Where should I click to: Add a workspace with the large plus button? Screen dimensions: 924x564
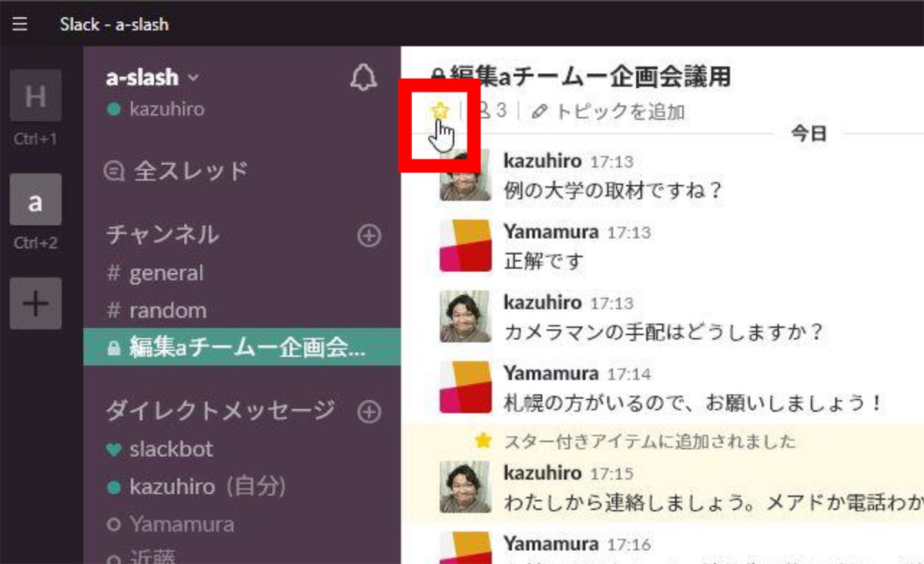pos(35,304)
